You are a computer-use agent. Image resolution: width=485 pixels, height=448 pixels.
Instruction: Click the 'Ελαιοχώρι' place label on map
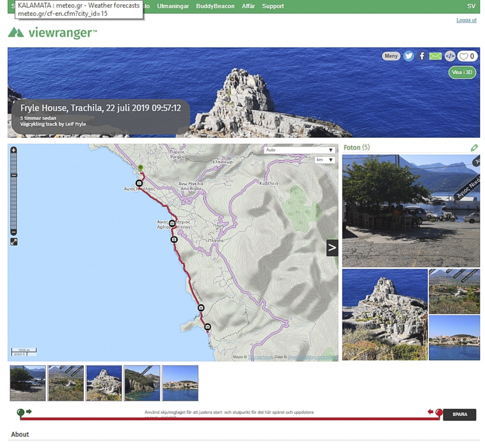(x=223, y=161)
